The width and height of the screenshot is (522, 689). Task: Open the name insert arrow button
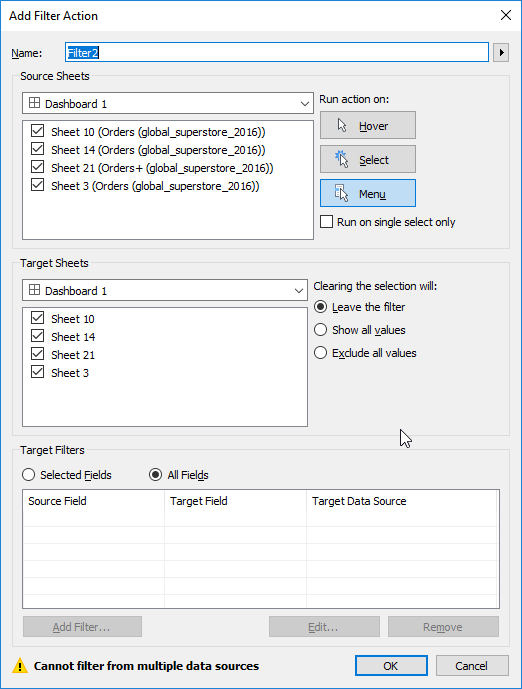pyautogui.click(x=501, y=53)
